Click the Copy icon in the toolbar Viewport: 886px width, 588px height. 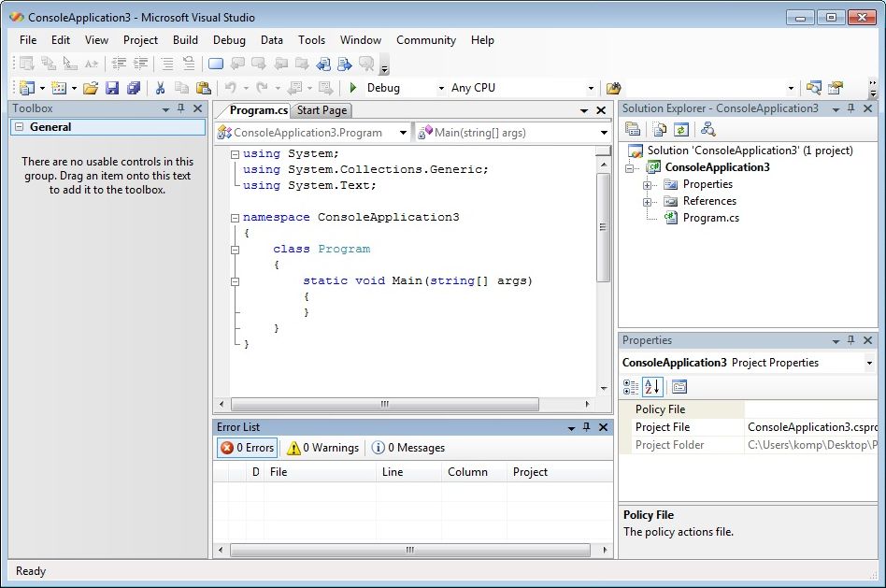(181, 88)
